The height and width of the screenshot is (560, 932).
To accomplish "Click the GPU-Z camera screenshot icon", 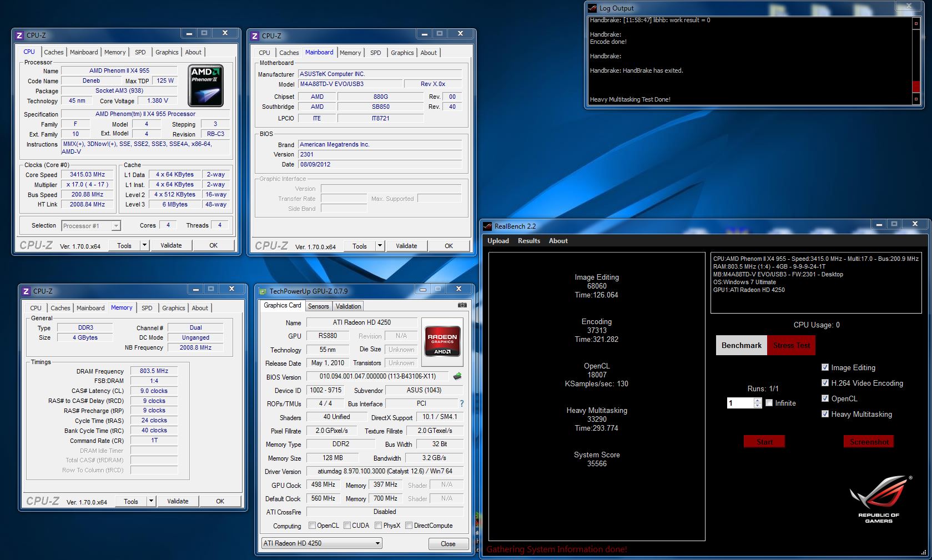I will [462, 305].
